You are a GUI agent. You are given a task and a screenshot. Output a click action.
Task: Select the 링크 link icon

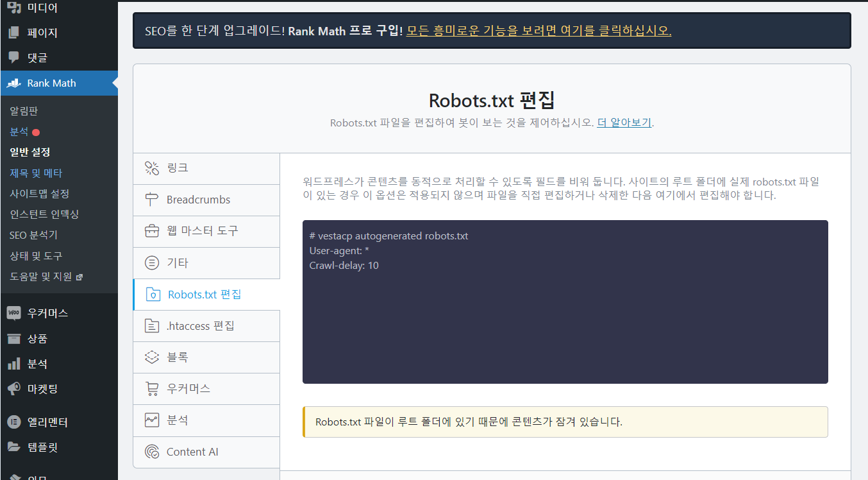pyautogui.click(x=151, y=168)
